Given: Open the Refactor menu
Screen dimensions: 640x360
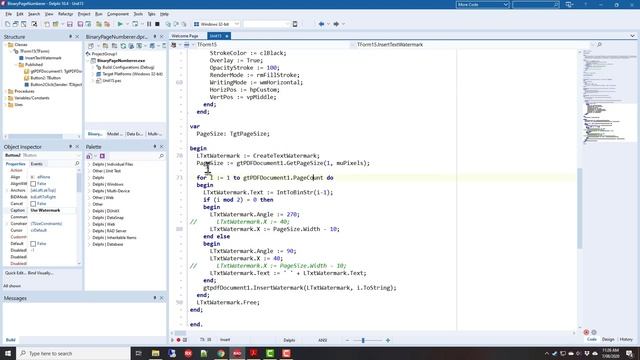Looking at the screenshot, I should 65,14.
